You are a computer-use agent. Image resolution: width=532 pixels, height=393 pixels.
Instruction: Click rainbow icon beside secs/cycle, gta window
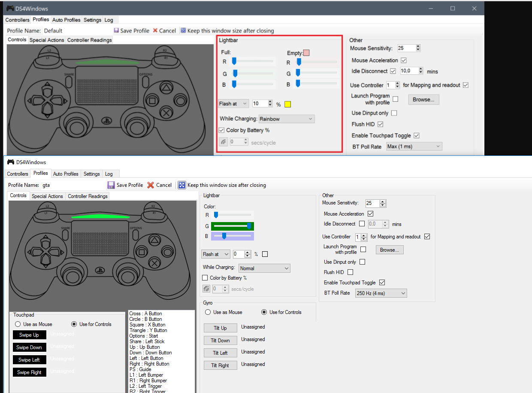coord(206,289)
